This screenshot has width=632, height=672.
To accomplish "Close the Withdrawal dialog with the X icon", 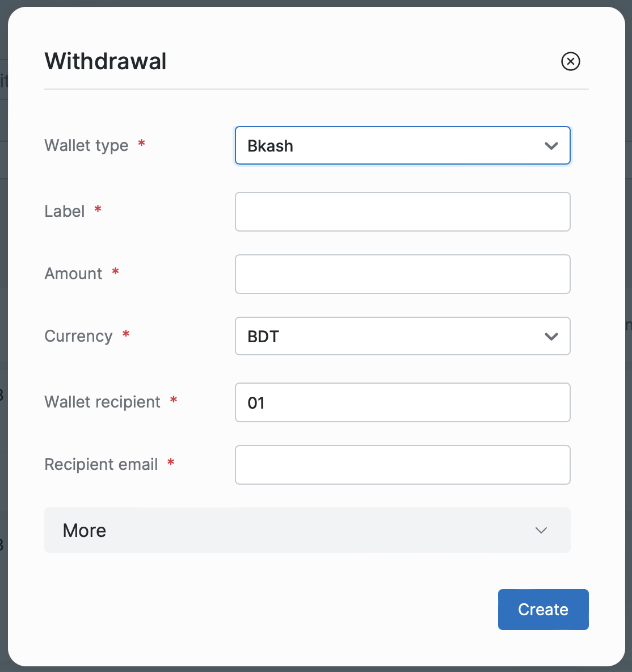I will 570,61.
